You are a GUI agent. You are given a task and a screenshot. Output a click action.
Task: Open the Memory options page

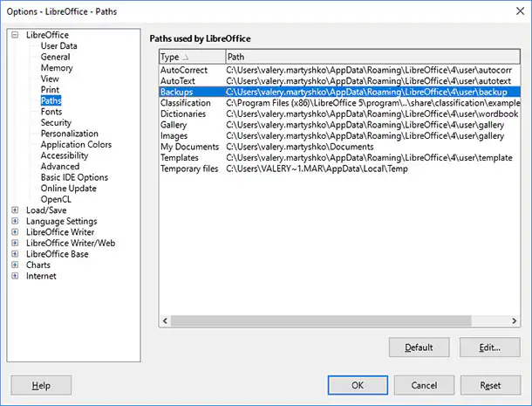pyautogui.click(x=57, y=67)
